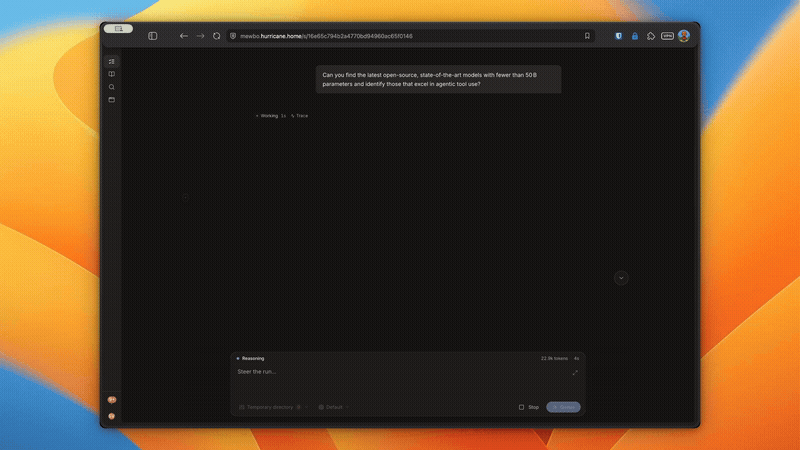Viewport: 800px width, 450px height.
Task: Stop the current run
Action: 529,407
